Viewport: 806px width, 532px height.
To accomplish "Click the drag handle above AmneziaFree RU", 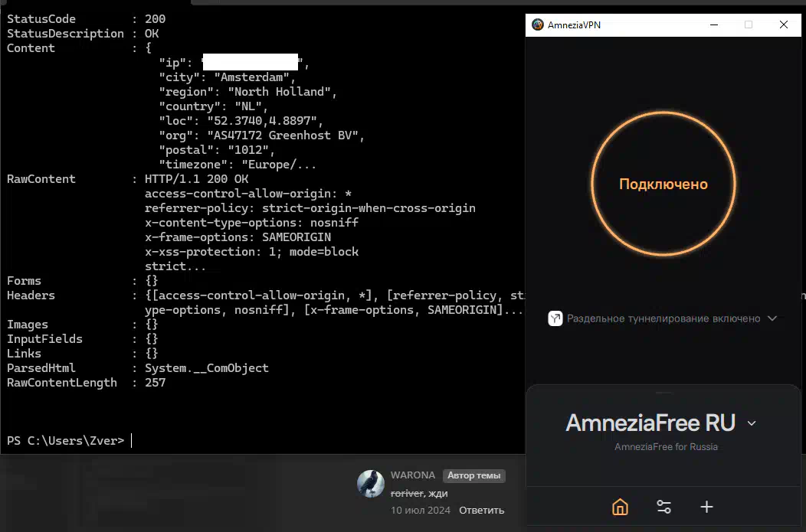I will [663, 393].
